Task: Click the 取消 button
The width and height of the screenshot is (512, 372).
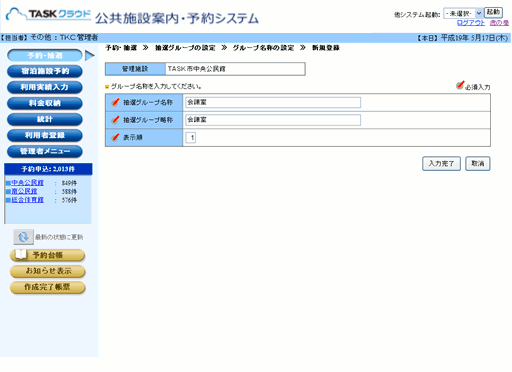Action: point(478,164)
